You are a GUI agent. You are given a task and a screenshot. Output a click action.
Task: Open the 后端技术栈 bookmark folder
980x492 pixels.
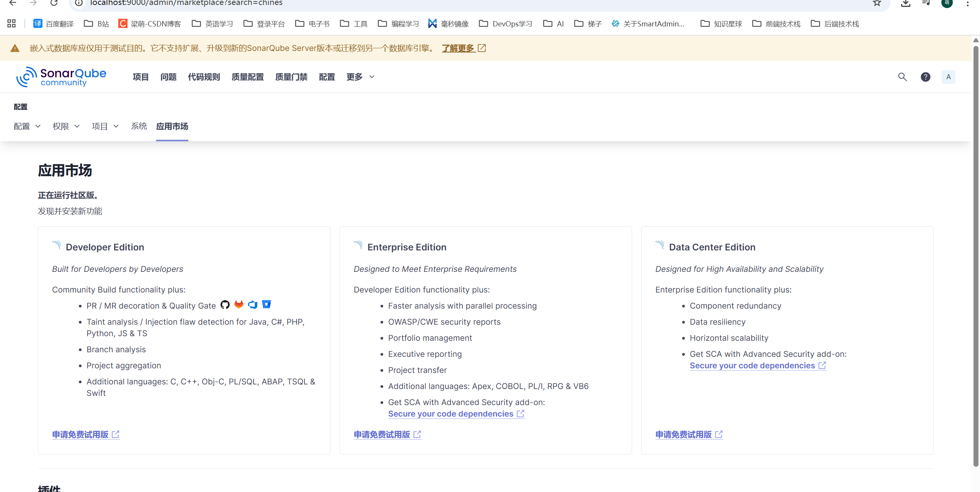(x=835, y=24)
